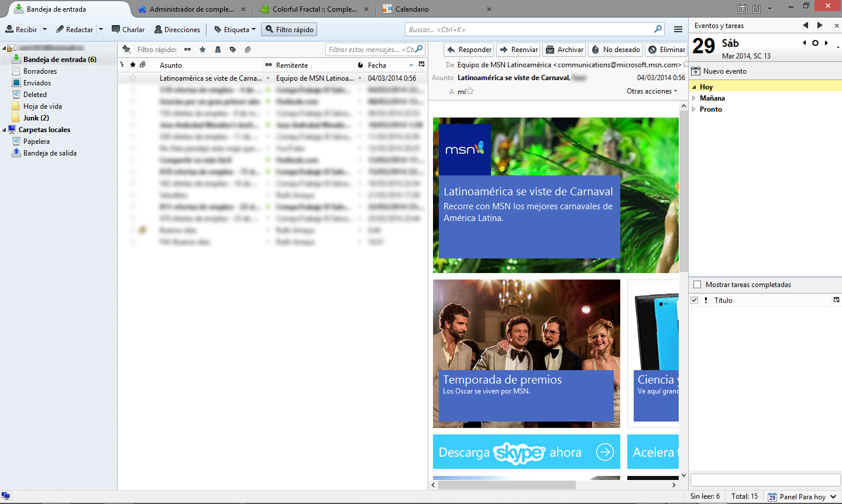Go to previous Eventos y tareas pane
Viewport: 842px width, 504px height.
(806, 25)
